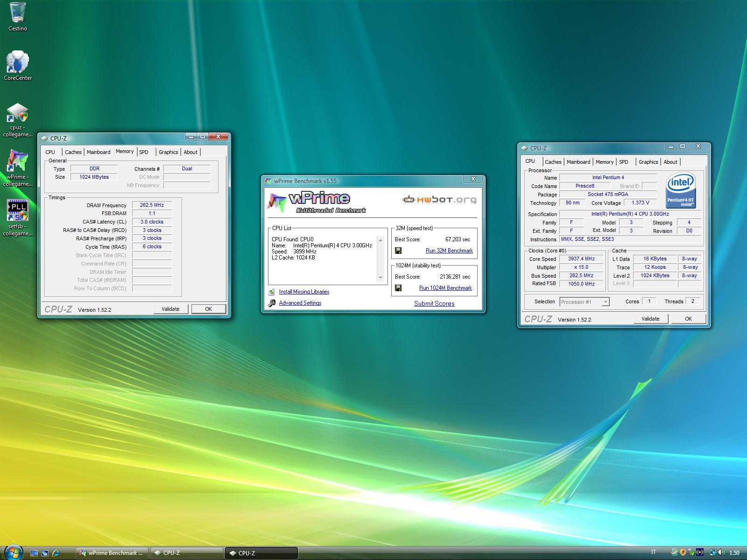Click the hwbot.org logo in wPrime
This screenshot has width=747, height=560.
tap(439, 200)
